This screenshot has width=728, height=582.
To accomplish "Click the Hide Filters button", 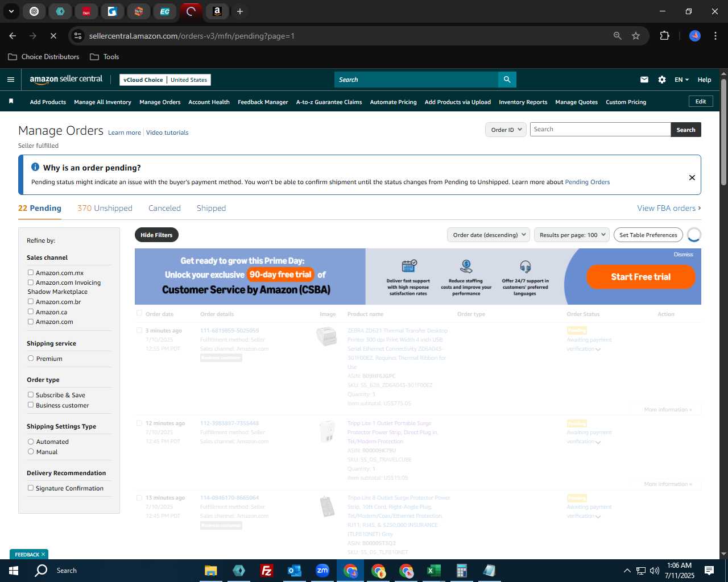I will click(x=156, y=235).
